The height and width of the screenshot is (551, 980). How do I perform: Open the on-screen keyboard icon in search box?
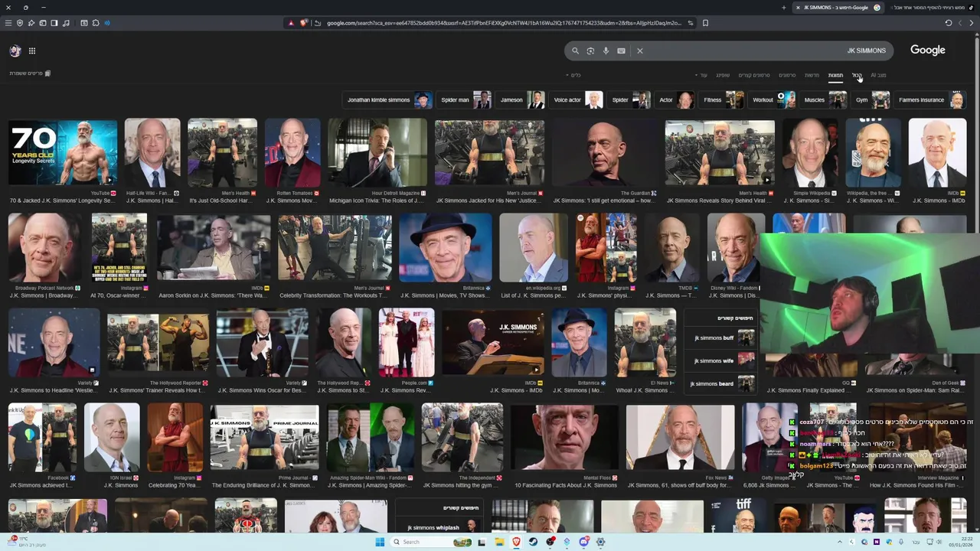621,51
